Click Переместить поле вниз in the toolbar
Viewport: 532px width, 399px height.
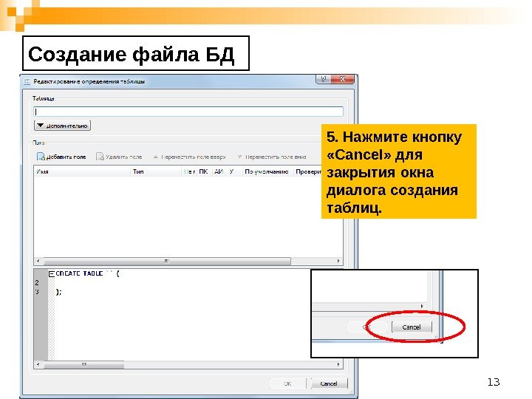click(272, 157)
